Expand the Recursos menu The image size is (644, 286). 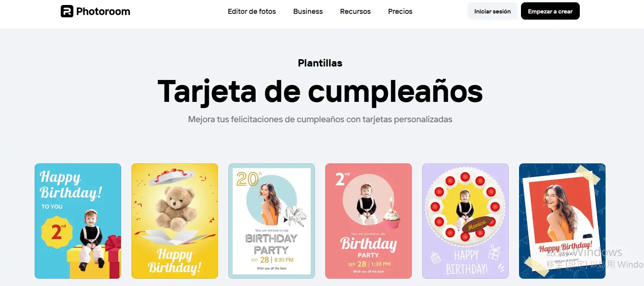click(355, 12)
